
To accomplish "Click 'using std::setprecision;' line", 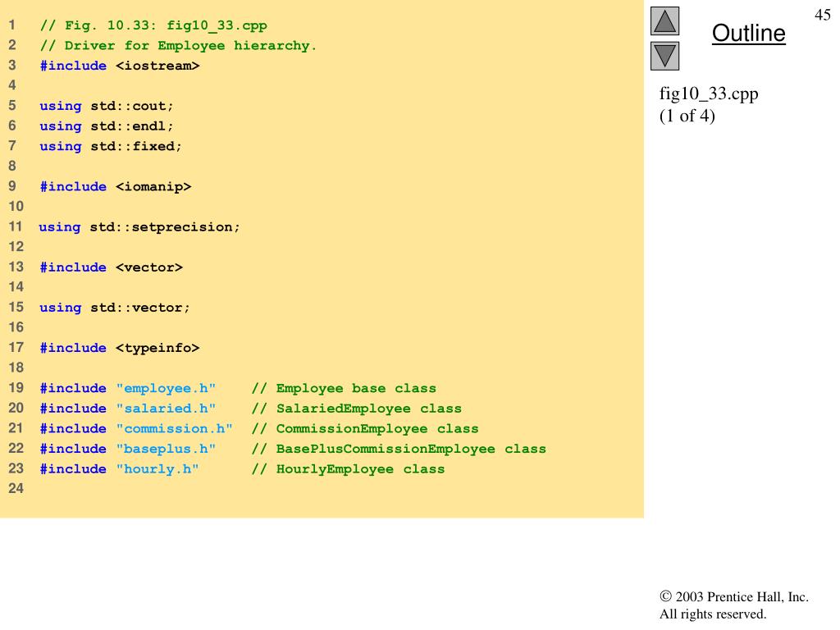I will (x=139, y=227).
